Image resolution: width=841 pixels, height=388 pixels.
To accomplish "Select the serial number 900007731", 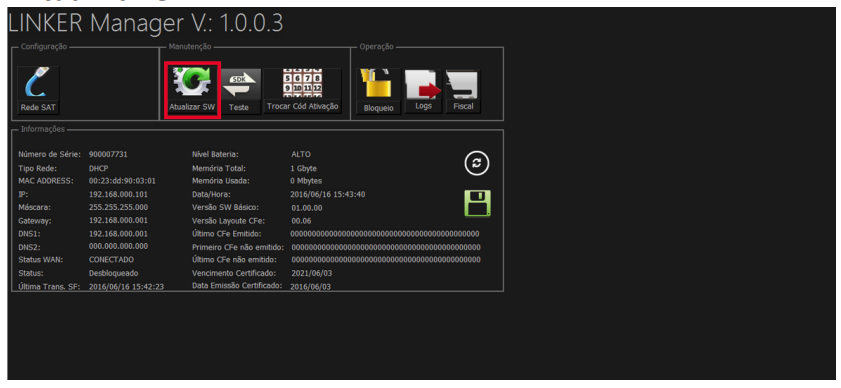I will point(108,154).
